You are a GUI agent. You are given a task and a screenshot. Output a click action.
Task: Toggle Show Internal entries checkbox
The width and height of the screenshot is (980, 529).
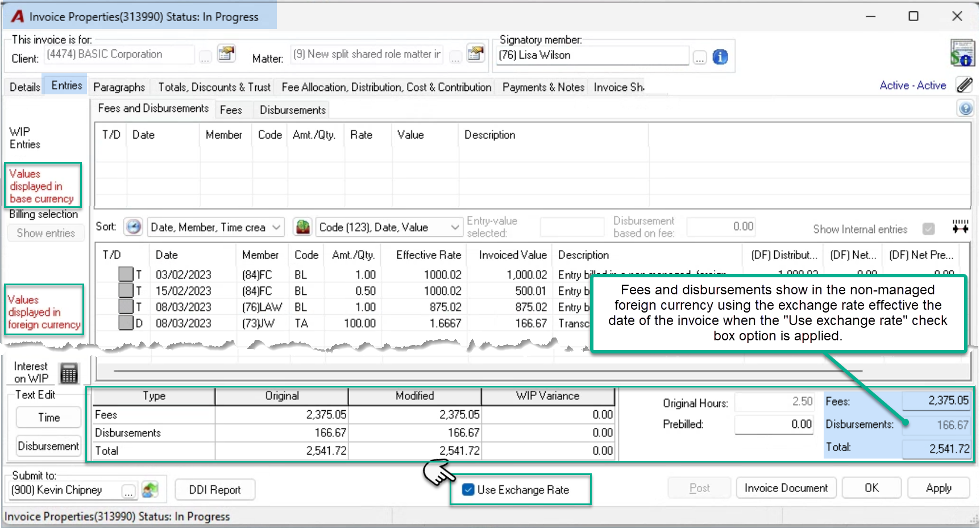point(929,229)
